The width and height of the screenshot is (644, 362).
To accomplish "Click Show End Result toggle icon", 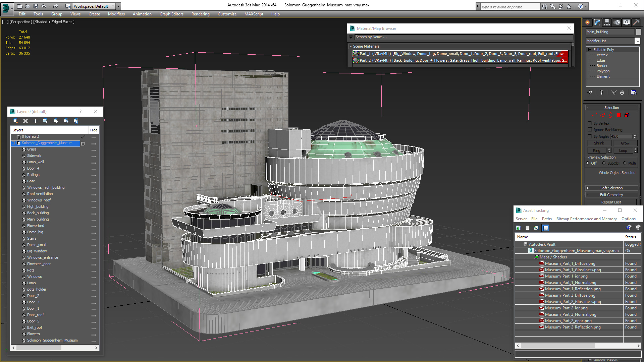I will pyautogui.click(x=602, y=93).
